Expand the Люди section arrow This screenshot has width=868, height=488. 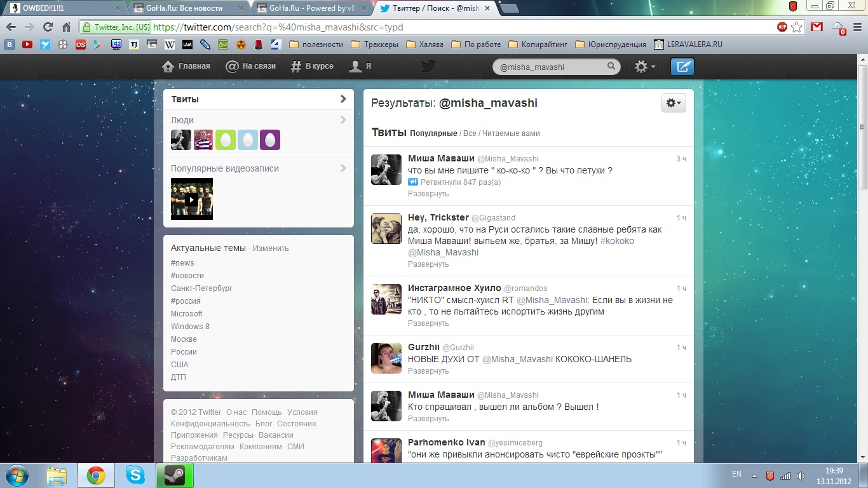(x=343, y=120)
